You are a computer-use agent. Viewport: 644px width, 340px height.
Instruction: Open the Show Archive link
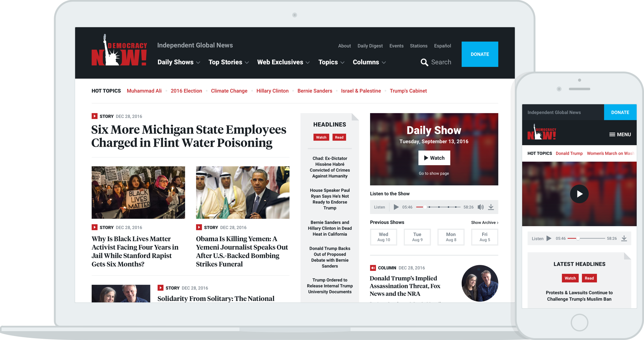coord(485,223)
